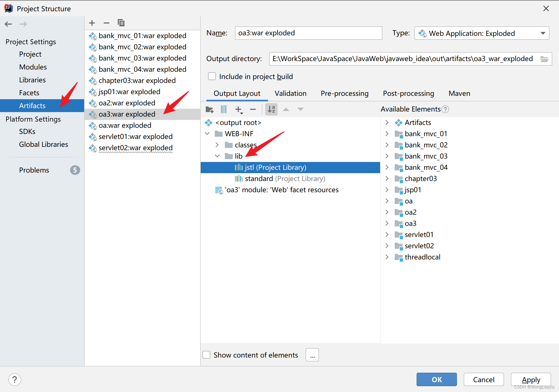Click the back navigation arrow

pos(8,24)
